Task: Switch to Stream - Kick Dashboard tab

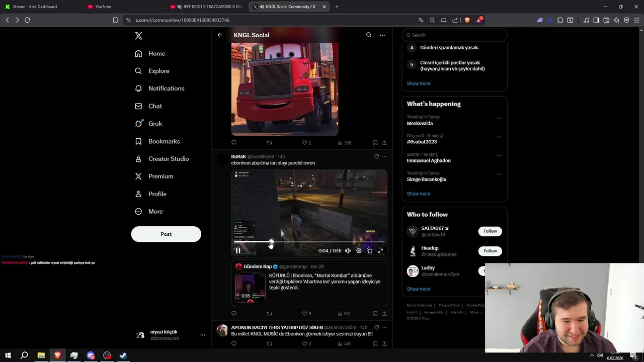Action: pos(41,7)
